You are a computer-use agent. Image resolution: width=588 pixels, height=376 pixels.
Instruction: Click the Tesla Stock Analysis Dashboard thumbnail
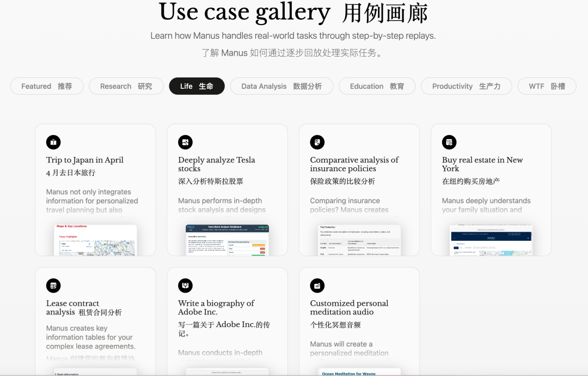[227, 240]
